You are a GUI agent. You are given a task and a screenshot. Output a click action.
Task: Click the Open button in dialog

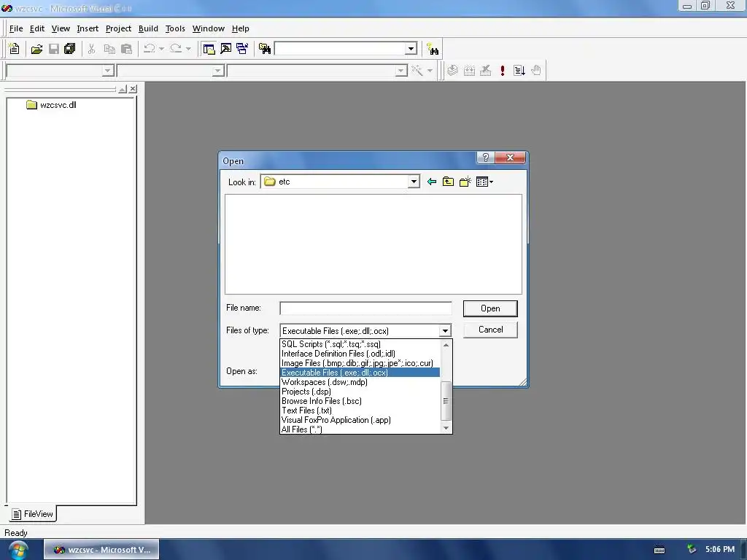[490, 308]
